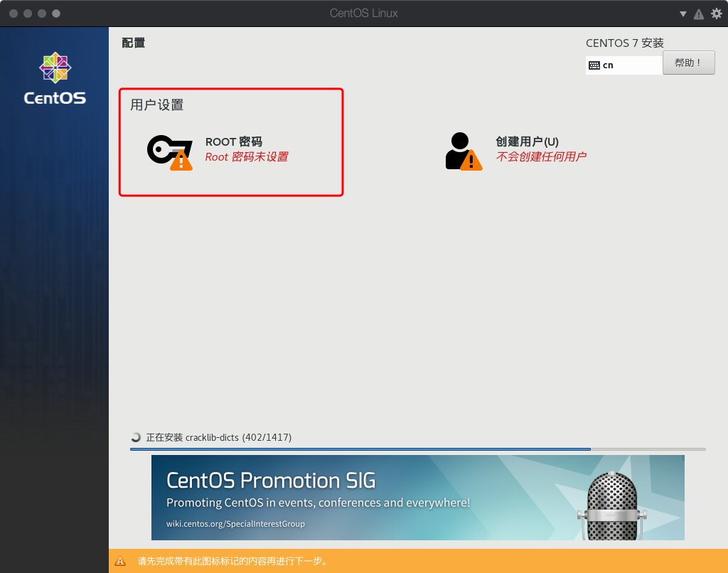Click the cn keyboard layout field
Screen dimensions: 728x573
624,65
